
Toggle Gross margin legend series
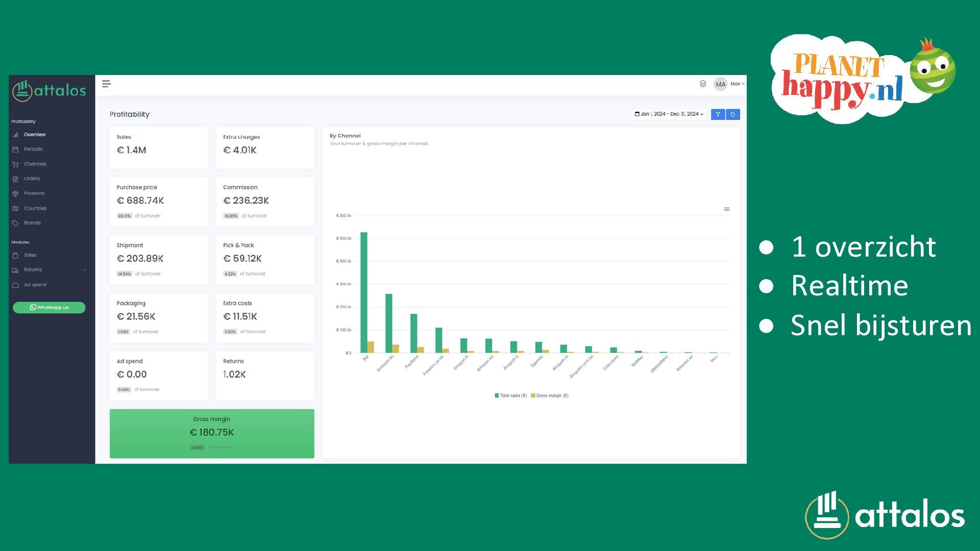click(550, 396)
